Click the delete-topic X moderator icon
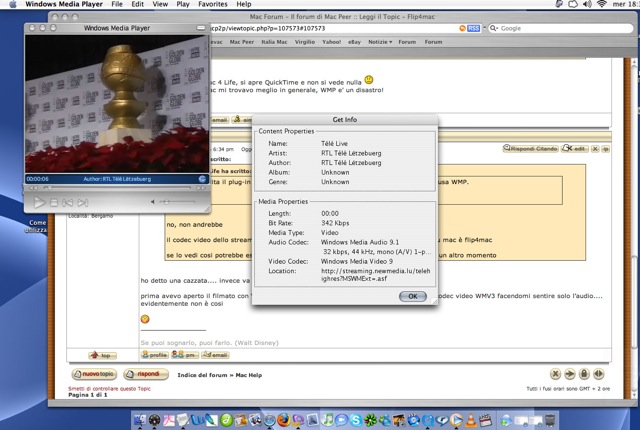640x430 pixels. (x=555, y=374)
